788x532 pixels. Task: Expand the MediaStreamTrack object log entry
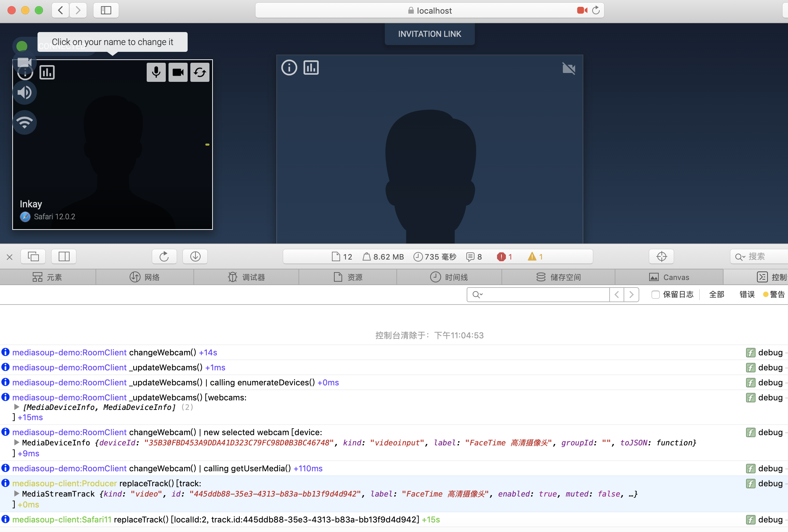coord(16,493)
